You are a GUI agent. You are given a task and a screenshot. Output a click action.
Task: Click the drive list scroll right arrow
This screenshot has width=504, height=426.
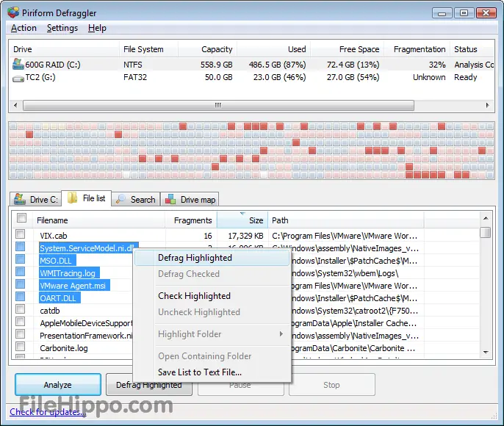click(488, 105)
